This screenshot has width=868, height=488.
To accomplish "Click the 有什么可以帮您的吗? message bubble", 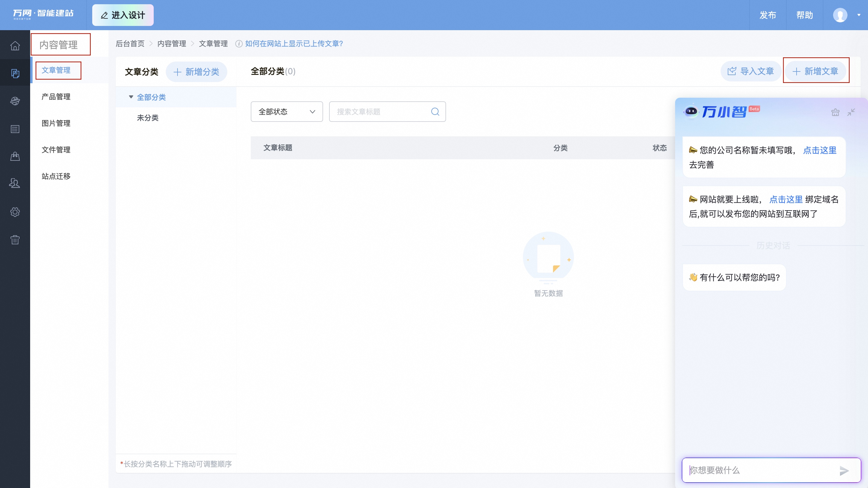I will tap(734, 277).
